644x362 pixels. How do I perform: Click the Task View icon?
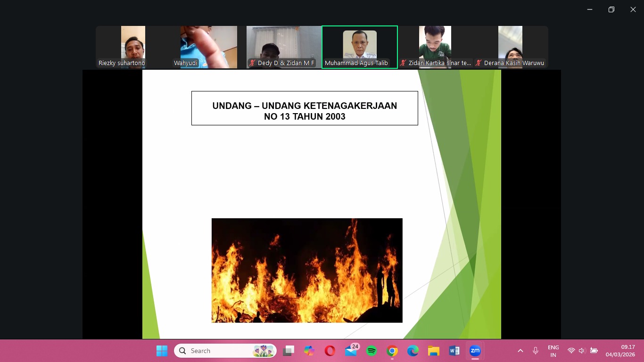coord(289,351)
